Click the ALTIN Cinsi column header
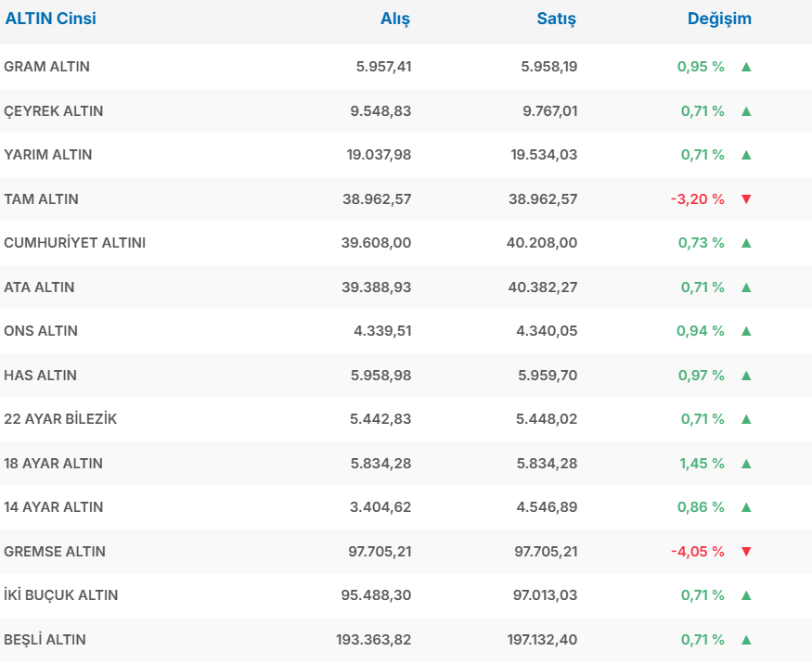Image resolution: width=812 pixels, height=664 pixels. pyautogui.click(x=51, y=19)
